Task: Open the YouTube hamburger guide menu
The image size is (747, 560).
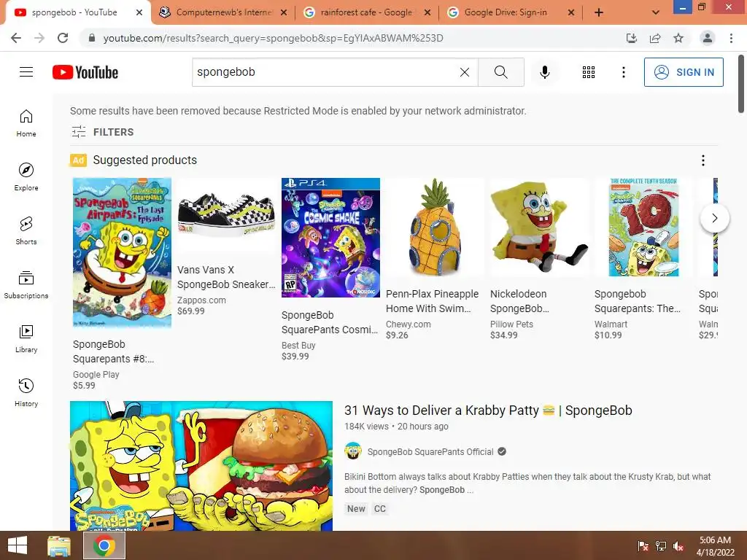Action: (26, 72)
